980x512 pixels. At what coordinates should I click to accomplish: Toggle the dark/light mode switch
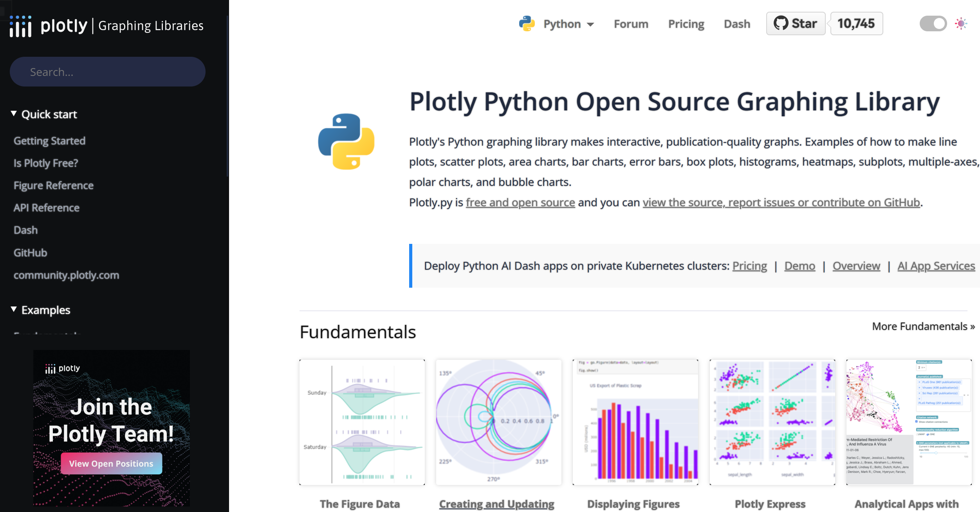tap(933, 23)
